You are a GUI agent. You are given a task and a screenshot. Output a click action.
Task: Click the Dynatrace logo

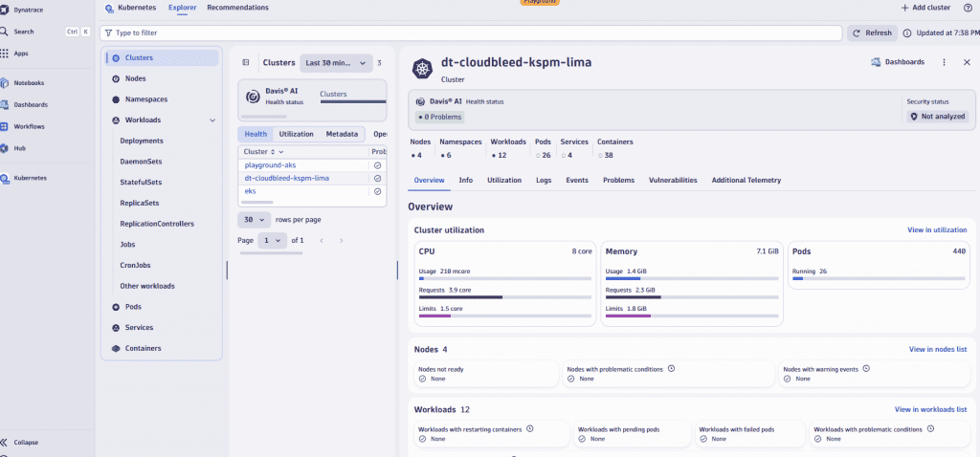click(x=5, y=9)
